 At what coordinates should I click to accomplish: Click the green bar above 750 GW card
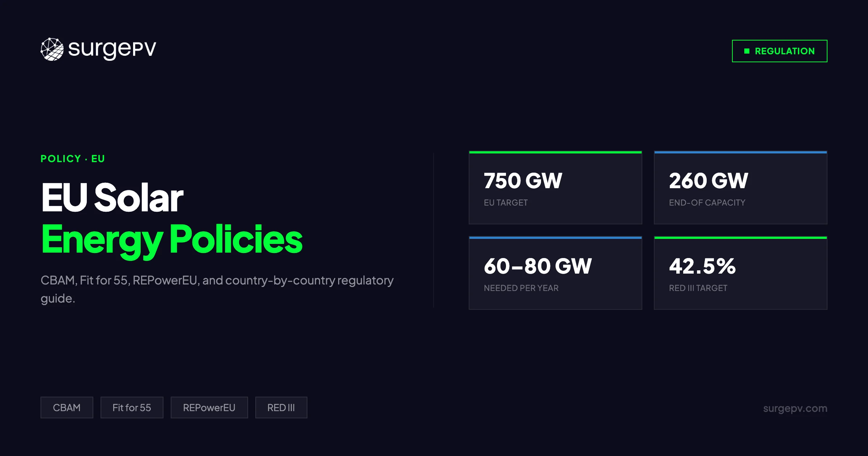coord(555,152)
